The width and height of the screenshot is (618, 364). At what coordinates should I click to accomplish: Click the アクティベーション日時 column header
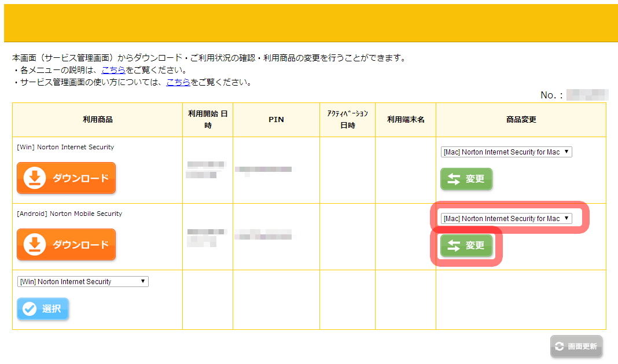point(348,119)
